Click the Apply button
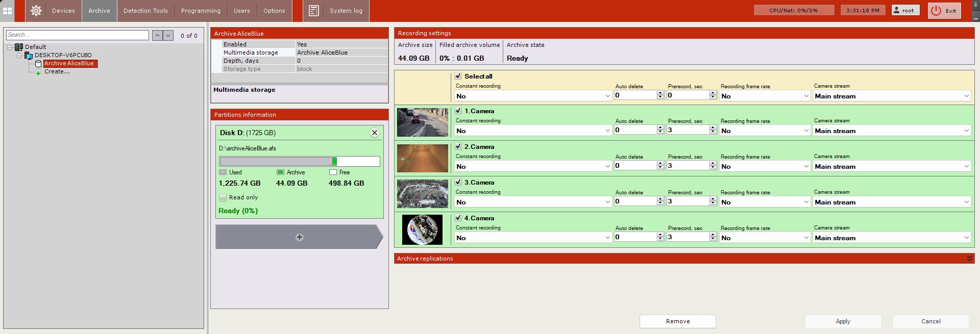Screen dimensions: 980x334 (843, 321)
